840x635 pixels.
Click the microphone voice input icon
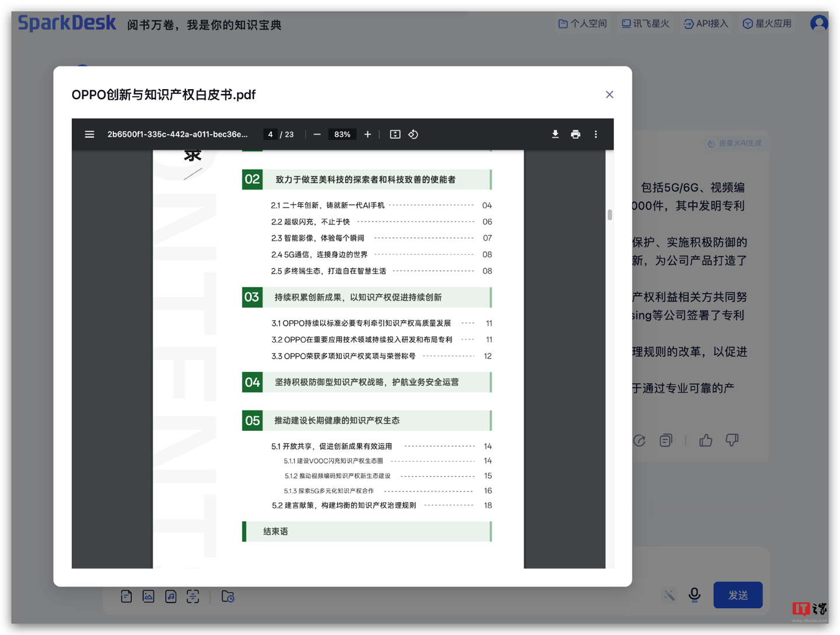pyautogui.click(x=694, y=594)
